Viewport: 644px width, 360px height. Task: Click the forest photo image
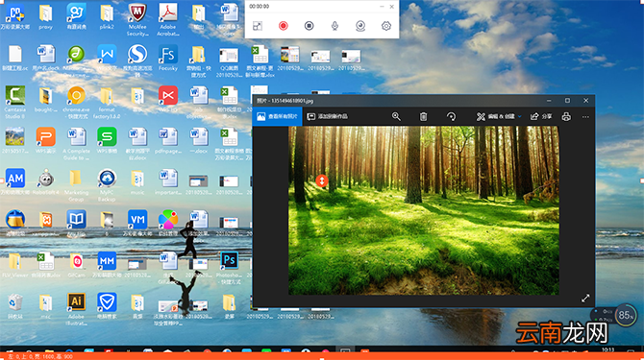(424, 210)
